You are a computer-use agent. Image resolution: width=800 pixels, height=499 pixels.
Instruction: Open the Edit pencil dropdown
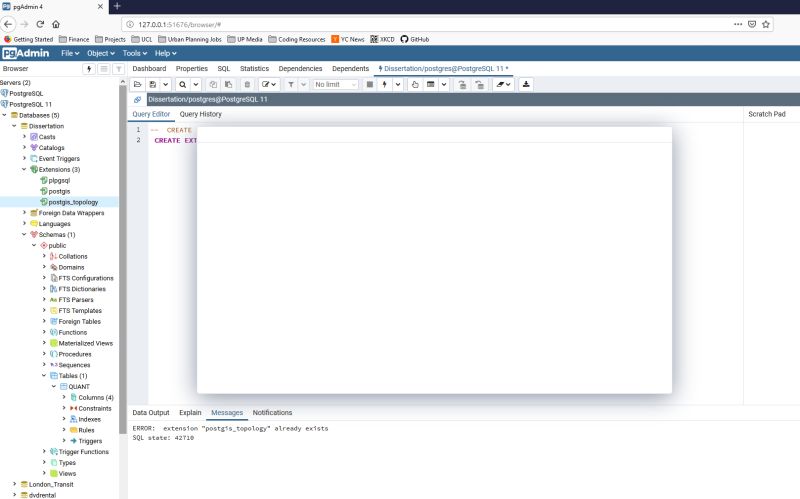[269, 85]
